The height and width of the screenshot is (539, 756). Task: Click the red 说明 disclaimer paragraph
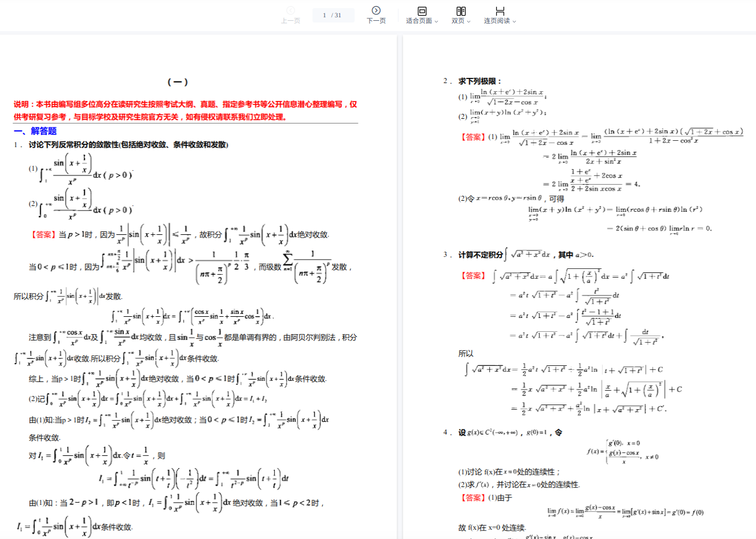185,110
